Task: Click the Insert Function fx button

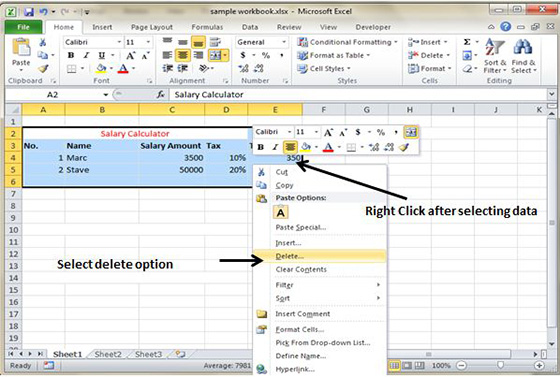Action: pos(161,95)
